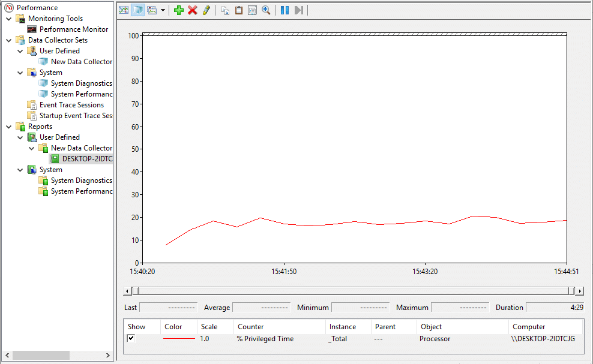Delete the selected counter with red X
Image resolution: width=593 pixels, height=364 pixels.
192,10
